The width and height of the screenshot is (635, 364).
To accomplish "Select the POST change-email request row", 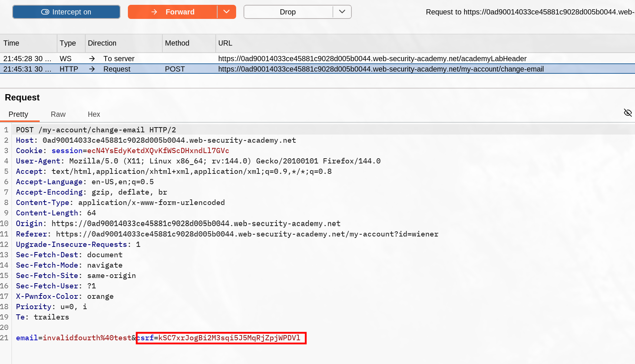I will point(381,69).
